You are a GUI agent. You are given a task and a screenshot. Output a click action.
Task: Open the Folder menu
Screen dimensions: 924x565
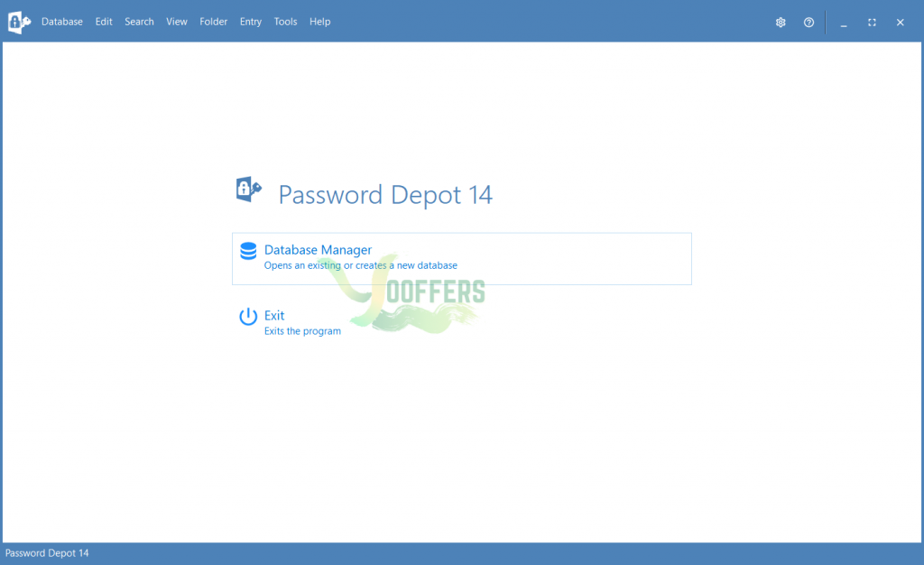click(213, 22)
